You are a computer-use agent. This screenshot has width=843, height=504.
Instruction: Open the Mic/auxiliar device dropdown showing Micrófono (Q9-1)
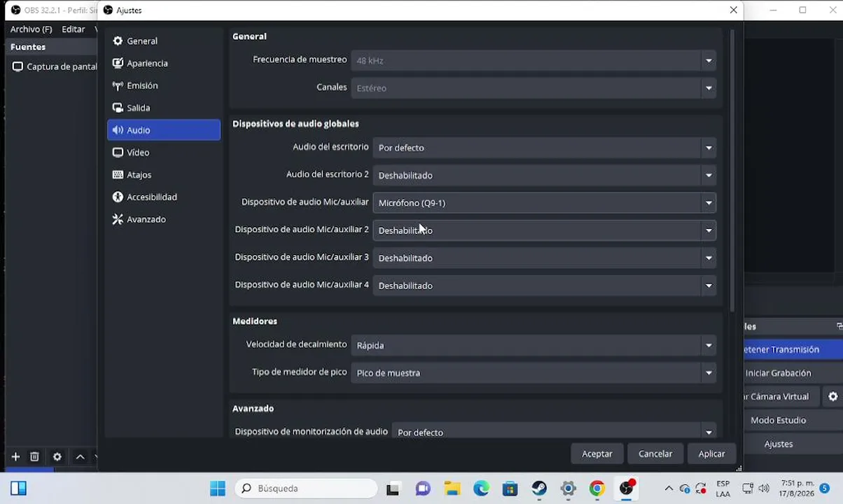point(544,203)
